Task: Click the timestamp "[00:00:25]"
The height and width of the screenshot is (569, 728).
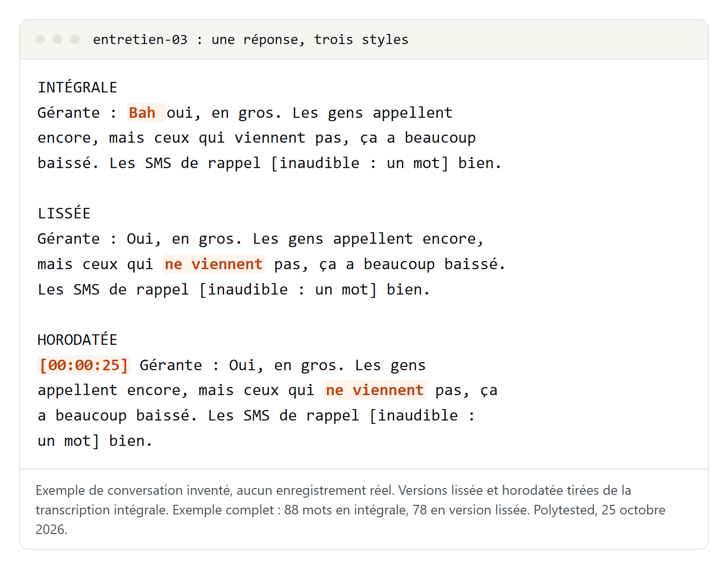Action: 84,365
